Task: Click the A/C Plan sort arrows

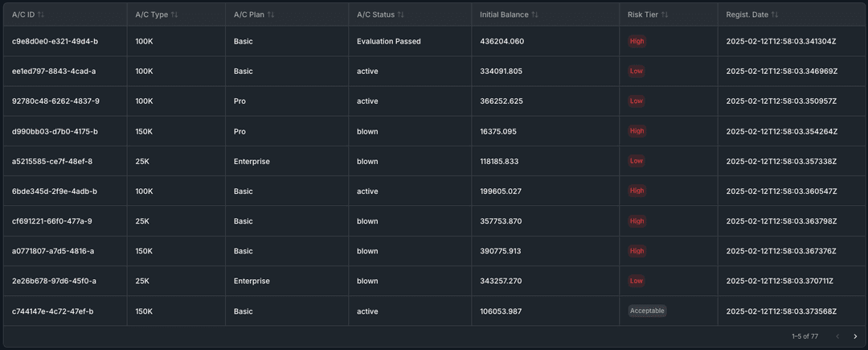Action: 271,14
